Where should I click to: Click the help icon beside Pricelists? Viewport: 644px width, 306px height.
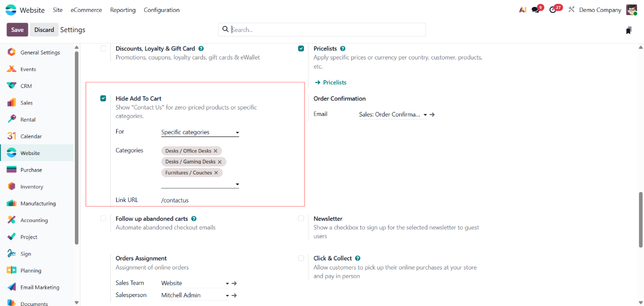coord(342,48)
